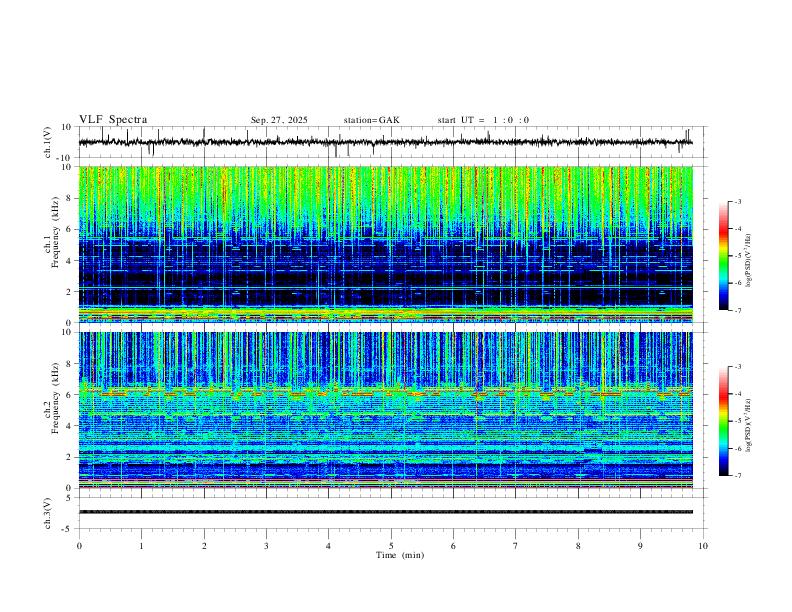Click the "2" kHz tick on ch.2 frequency axis
This screenshot has height=612, width=792.
point(69,457)
